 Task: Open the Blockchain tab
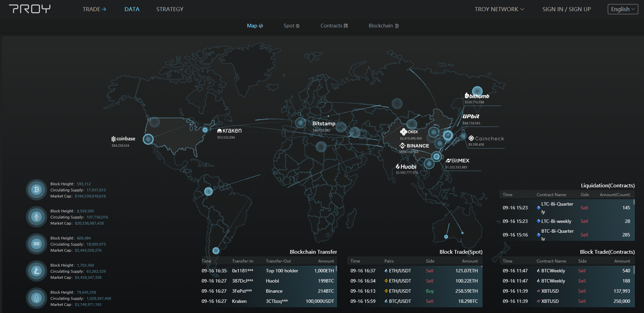pos(383,26)
